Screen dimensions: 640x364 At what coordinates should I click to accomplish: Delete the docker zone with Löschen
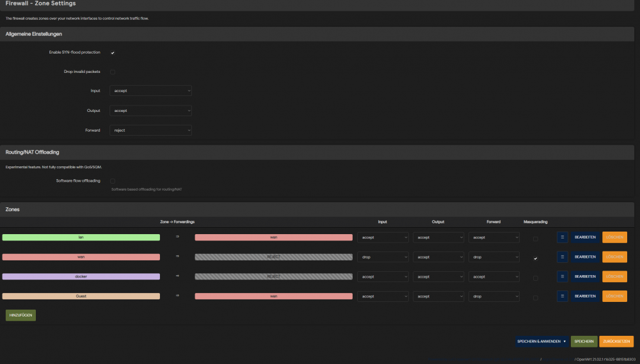[x=614, y=276]
